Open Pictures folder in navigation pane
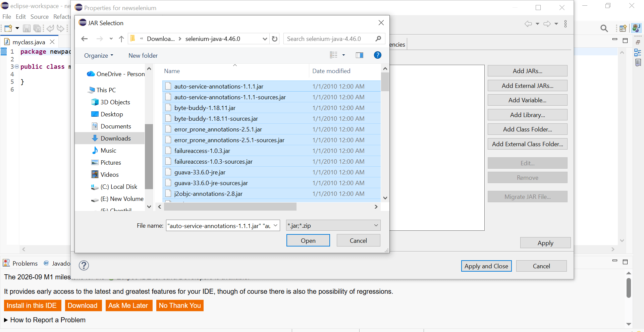The width and height of the screenshot is (644, 332). pyautogui.click(x=106, y=163)
